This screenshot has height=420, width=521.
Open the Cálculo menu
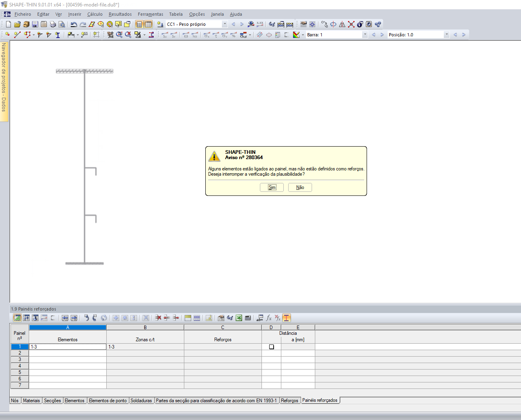[95, 14]
